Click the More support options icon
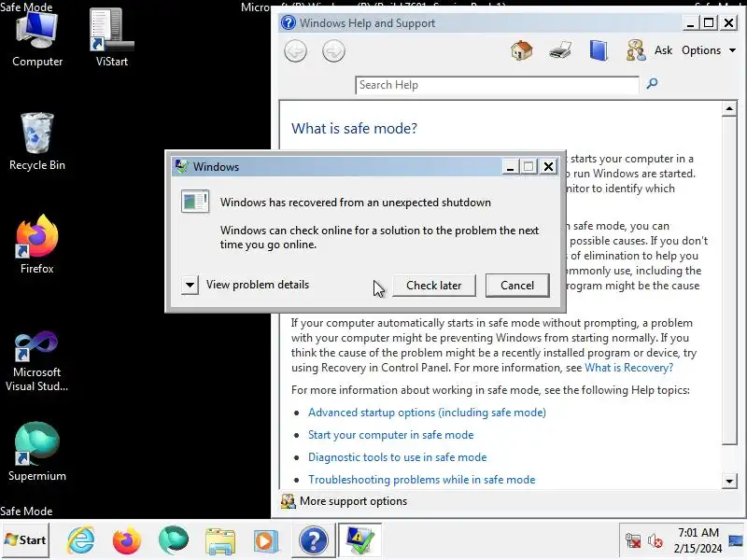 pos(289,501)
